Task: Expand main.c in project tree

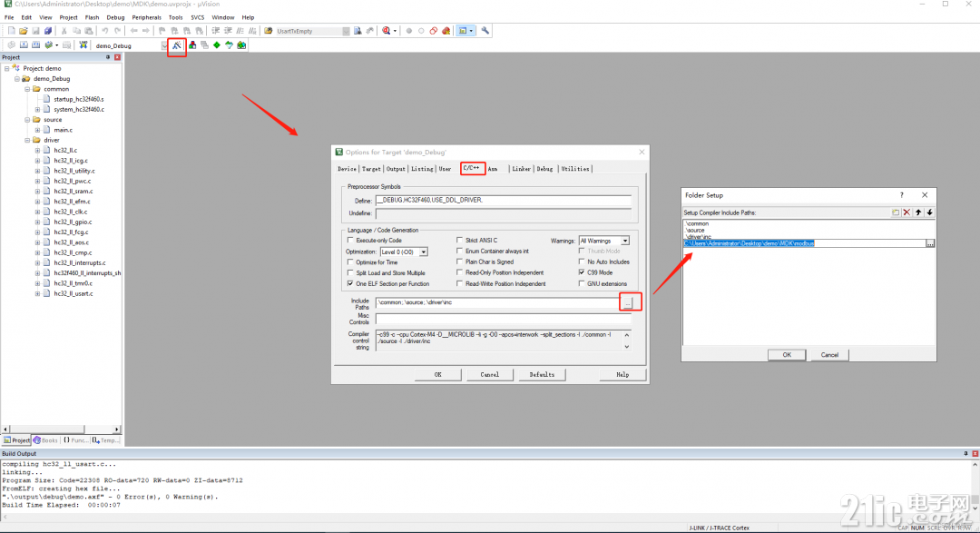Action: [37, 130]
